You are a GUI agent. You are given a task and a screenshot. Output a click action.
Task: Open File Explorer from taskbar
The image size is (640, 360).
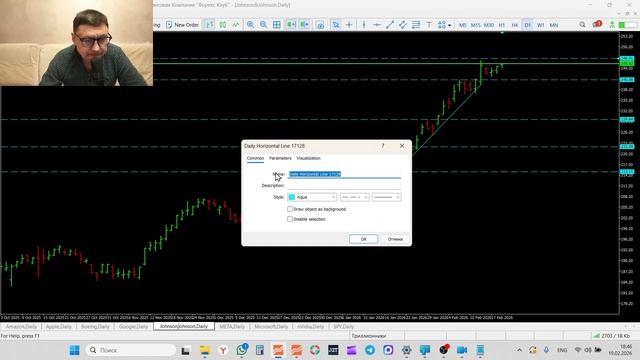pyautogui.click(x=204, y=350)
